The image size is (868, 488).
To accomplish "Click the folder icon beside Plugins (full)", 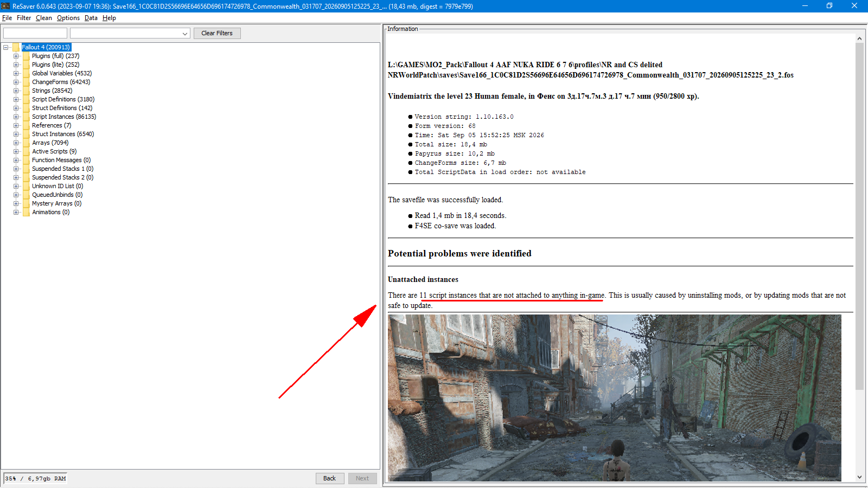I will point(26,56).
